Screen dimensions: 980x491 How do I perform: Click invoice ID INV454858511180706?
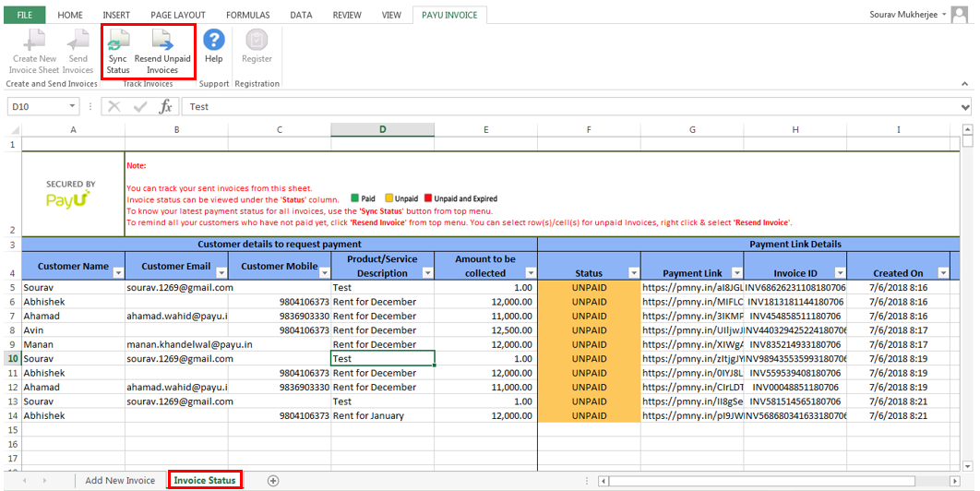795,317
